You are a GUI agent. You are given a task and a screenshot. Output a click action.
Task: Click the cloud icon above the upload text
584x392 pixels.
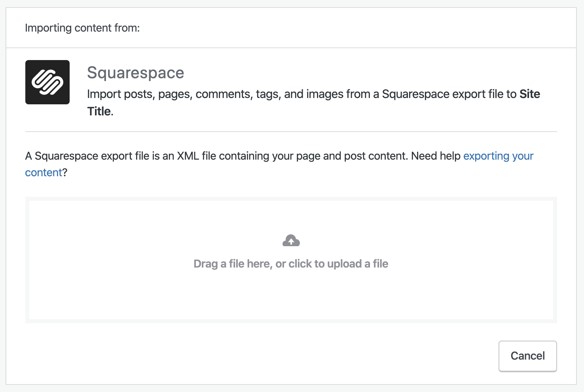point(291,240)
